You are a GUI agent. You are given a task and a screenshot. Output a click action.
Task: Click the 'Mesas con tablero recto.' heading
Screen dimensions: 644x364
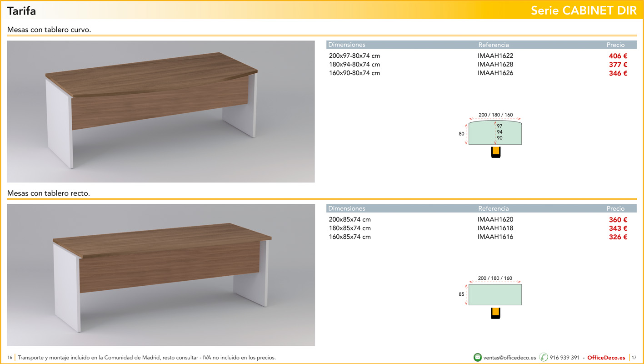pos(49,193)
